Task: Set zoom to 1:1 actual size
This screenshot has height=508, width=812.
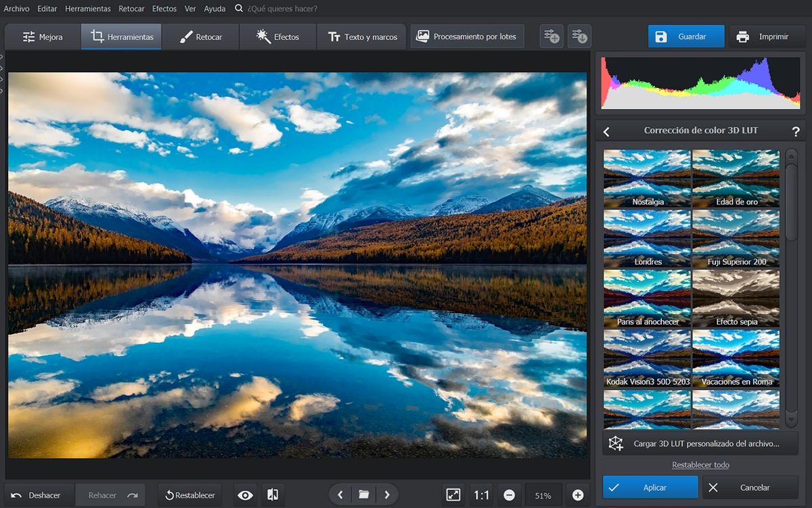Action: click(x=481, y=495)
